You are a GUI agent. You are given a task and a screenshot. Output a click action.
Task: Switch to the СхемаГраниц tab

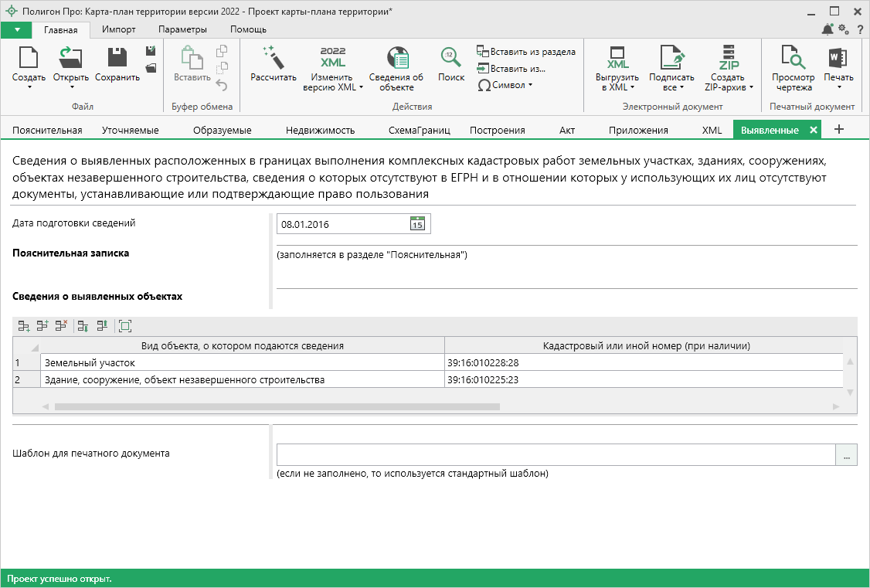pos(419,130)
